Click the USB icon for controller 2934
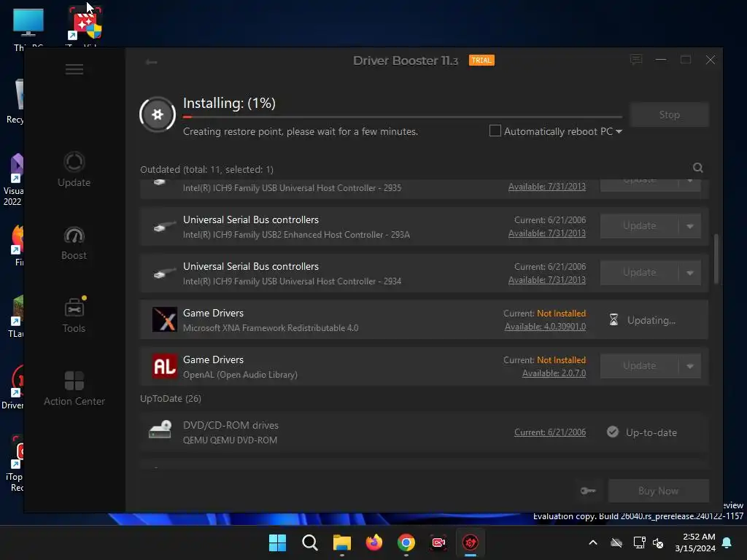The width and height of the screenshot is (747, 560). click(x=165, y=273)
